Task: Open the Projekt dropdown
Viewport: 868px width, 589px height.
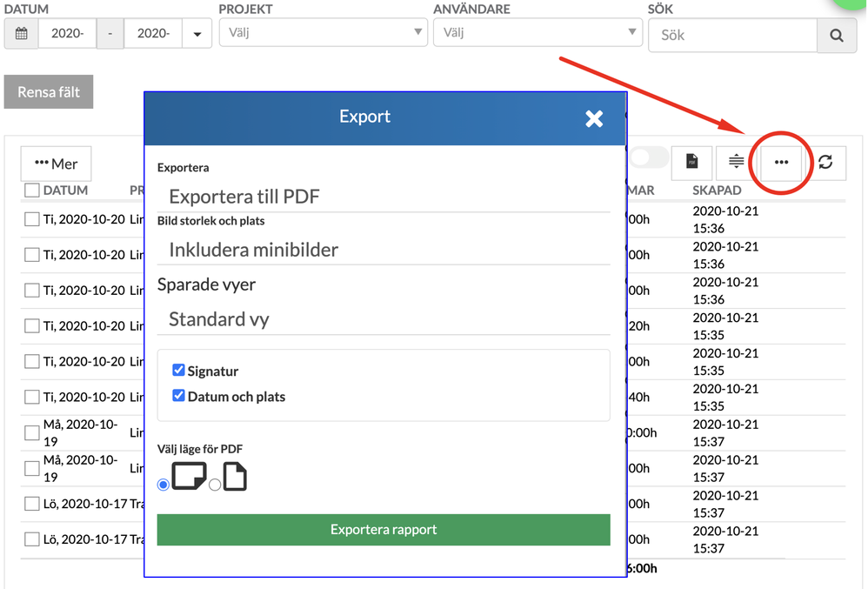Action: coord(323,33)
